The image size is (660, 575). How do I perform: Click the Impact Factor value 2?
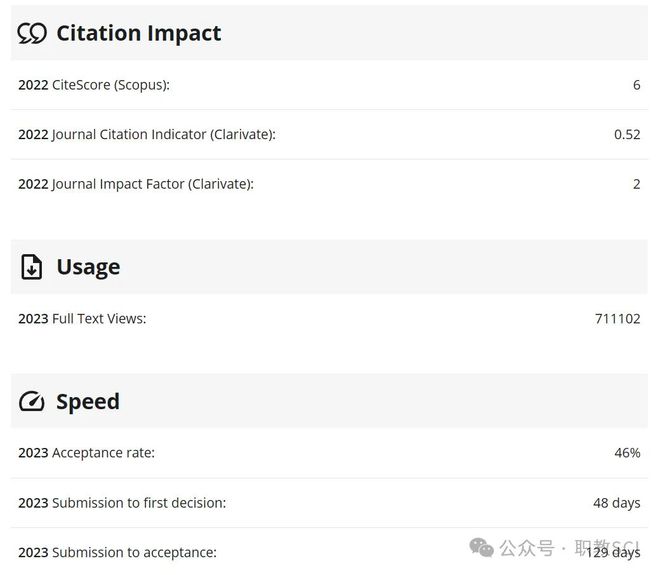point(636,184)
